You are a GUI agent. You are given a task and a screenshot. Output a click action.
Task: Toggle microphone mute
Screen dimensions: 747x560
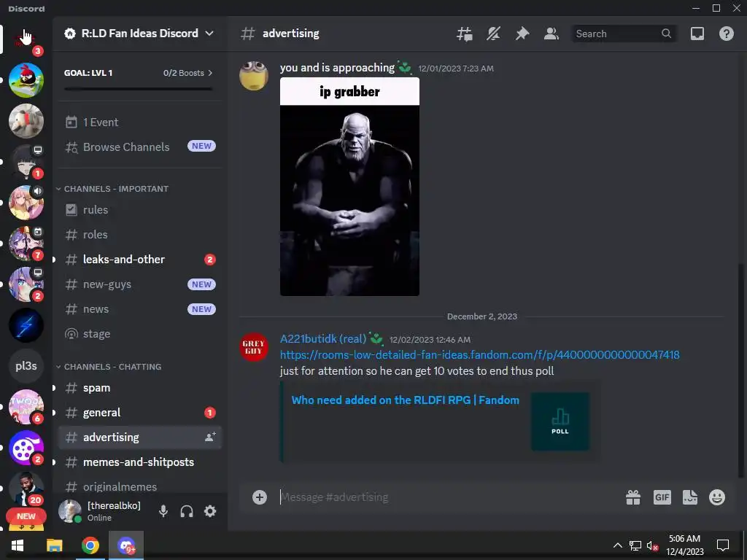pos(163,511)
